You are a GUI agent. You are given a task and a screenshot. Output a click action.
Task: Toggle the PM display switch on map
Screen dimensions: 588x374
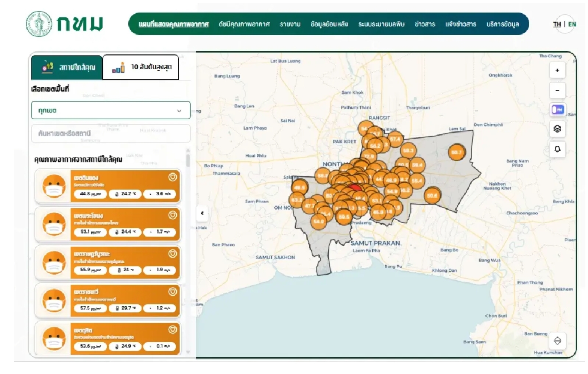pyautogui.click(x=557, y=110)
